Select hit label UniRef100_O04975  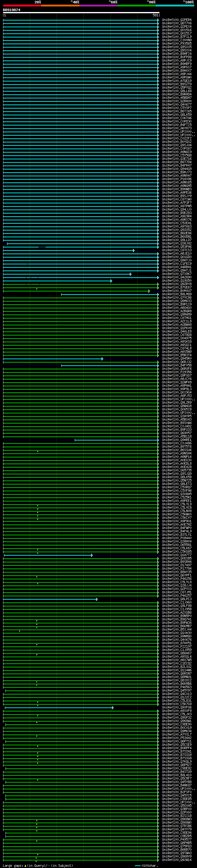pos(176,338)
